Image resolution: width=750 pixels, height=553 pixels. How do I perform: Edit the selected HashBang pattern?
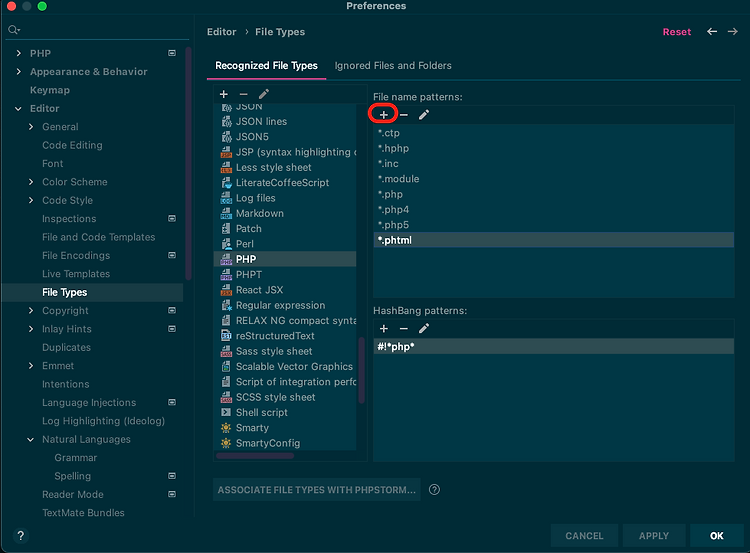pyautogui.click(x=424, y=329)
